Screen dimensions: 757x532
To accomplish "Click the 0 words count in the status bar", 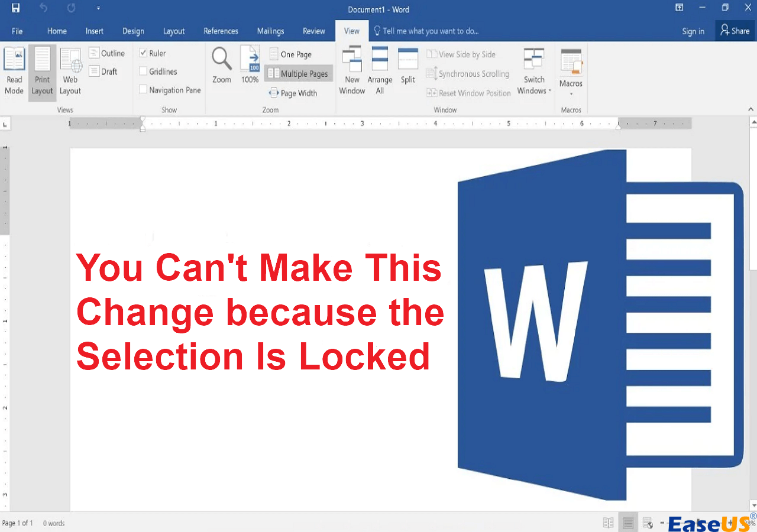I will pos(54,523).
